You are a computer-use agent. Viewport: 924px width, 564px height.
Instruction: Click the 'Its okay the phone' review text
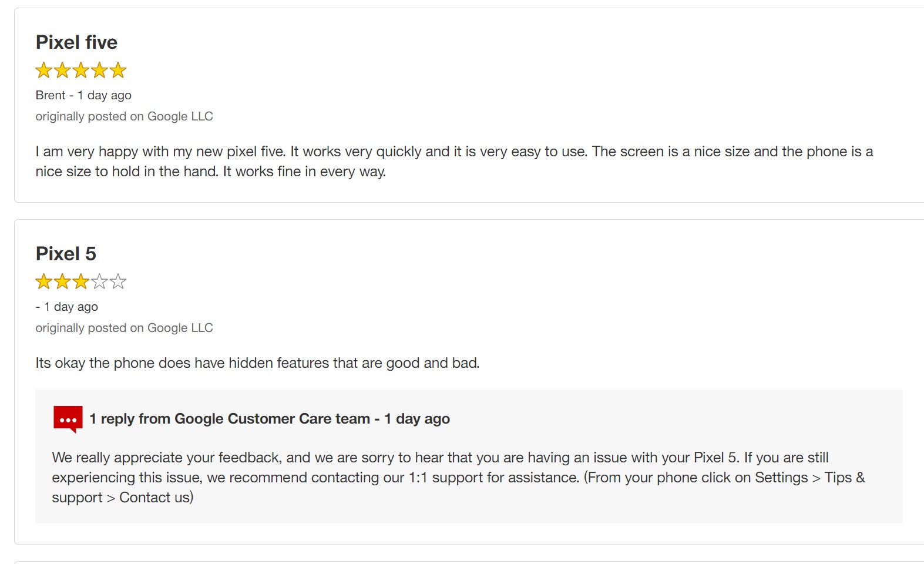(257, 363)
